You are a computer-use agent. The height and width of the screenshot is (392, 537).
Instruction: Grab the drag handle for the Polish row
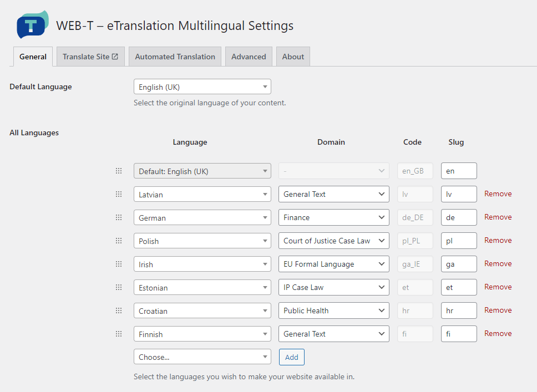119,241
